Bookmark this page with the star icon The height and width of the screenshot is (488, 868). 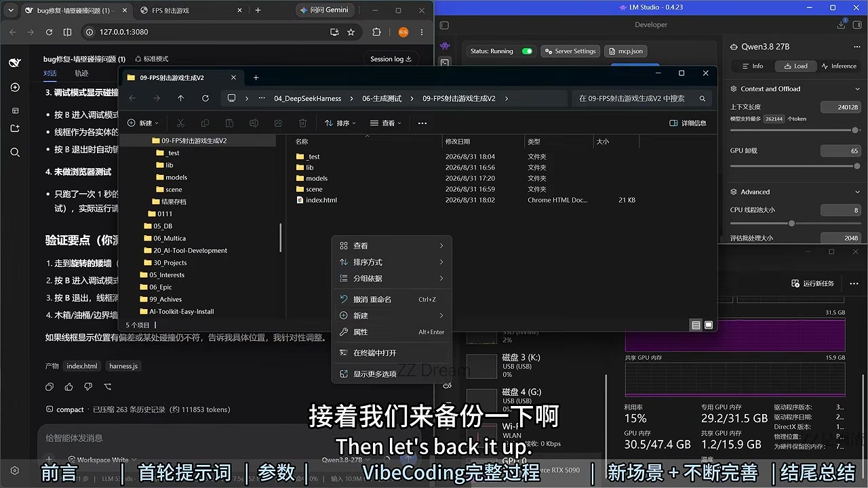[351, 32]
